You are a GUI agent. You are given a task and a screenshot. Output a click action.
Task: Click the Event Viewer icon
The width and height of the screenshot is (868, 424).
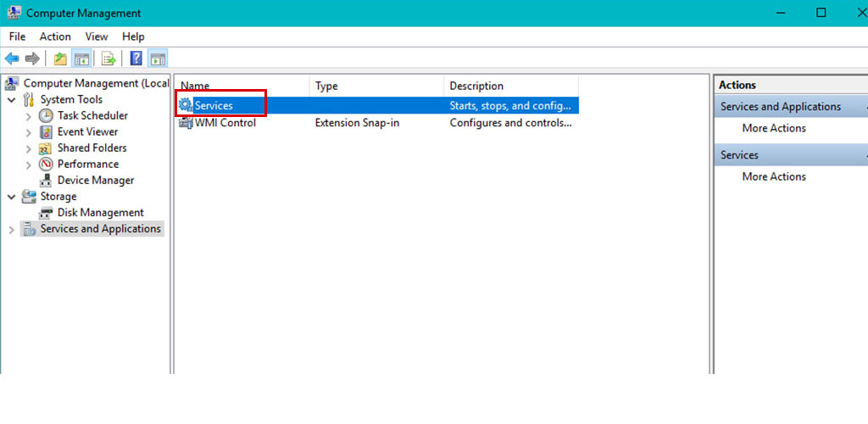[47, 131]
